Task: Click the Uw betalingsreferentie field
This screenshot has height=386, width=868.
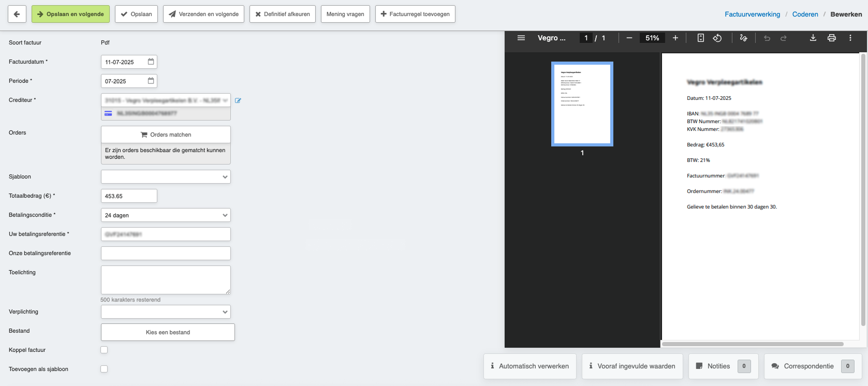Action: (166, 234)
